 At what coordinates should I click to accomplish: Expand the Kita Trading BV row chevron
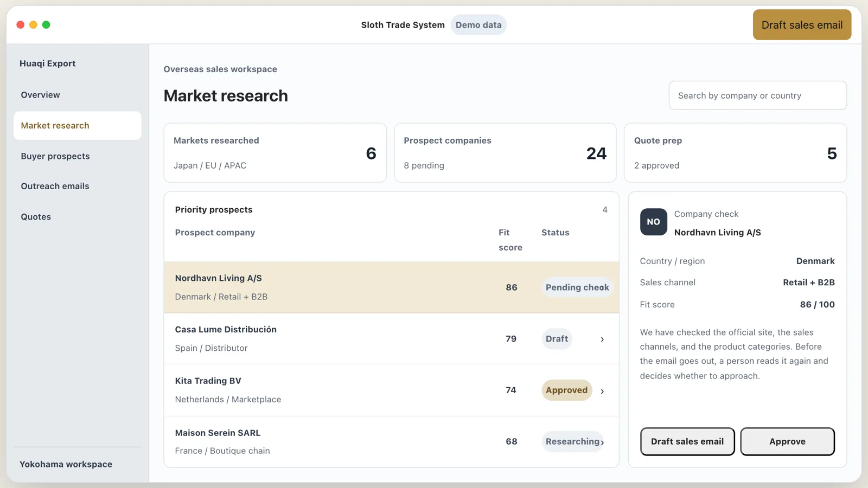point(602,391)
